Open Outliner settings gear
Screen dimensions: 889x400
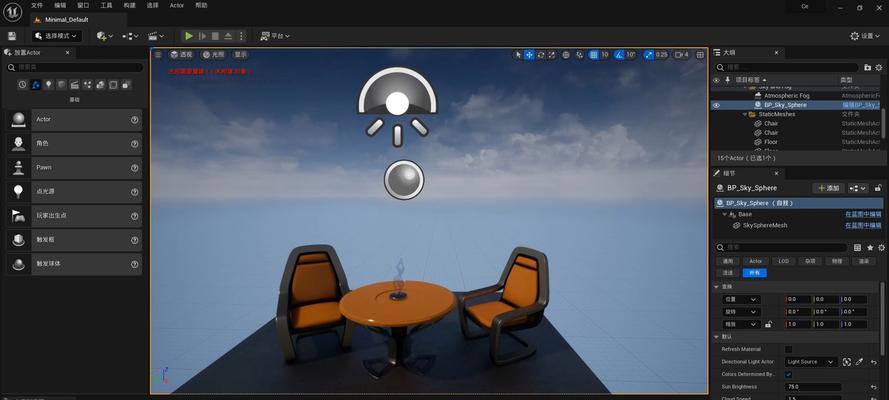[878, 67]
